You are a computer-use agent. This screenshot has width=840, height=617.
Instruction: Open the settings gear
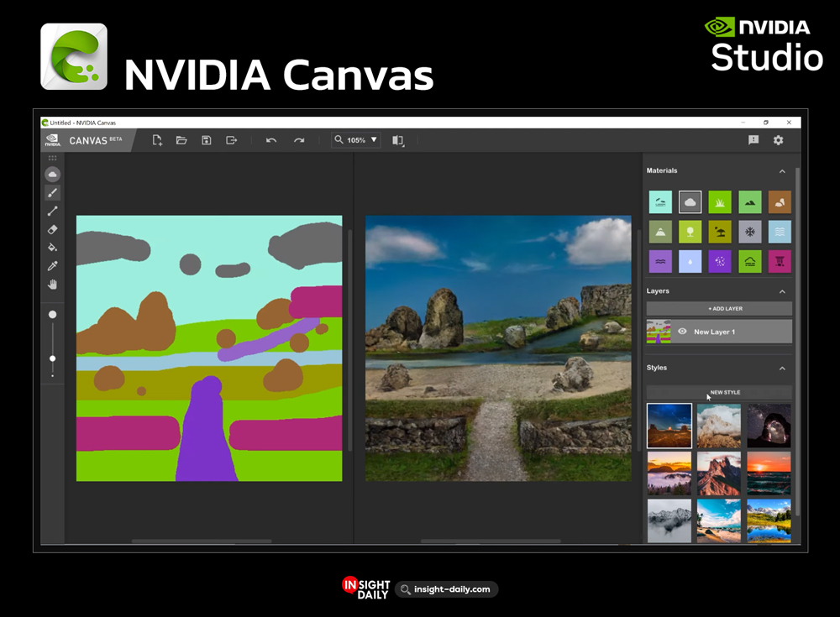pyautogui.click(x=778, y=140)
